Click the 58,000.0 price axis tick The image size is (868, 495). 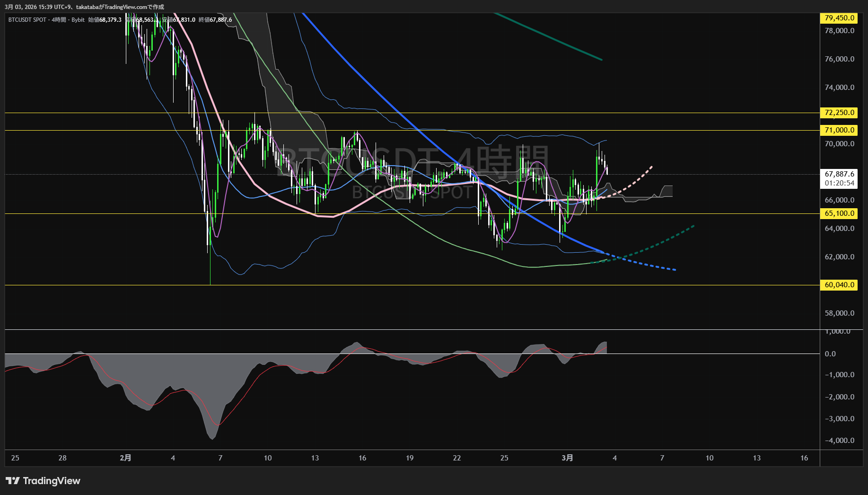tap(839, 313)
